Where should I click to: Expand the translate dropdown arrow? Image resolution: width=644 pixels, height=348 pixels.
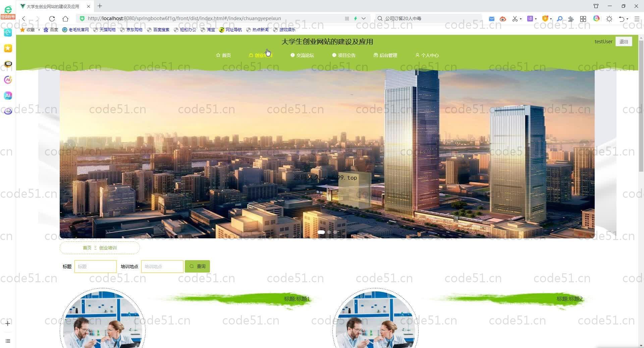[536, 19]
